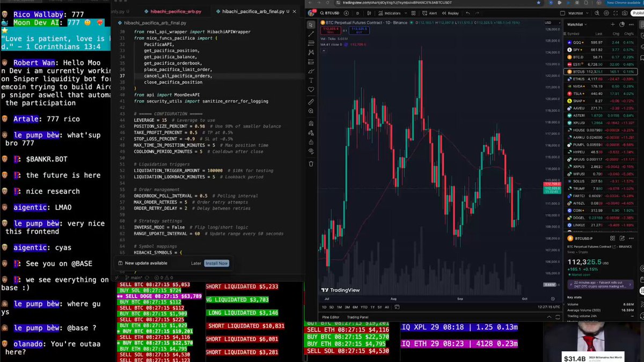Expand the Watchlist name dropdown in the side panel
644x362 pixels.
pyautogui.click(x=577, y=25)
